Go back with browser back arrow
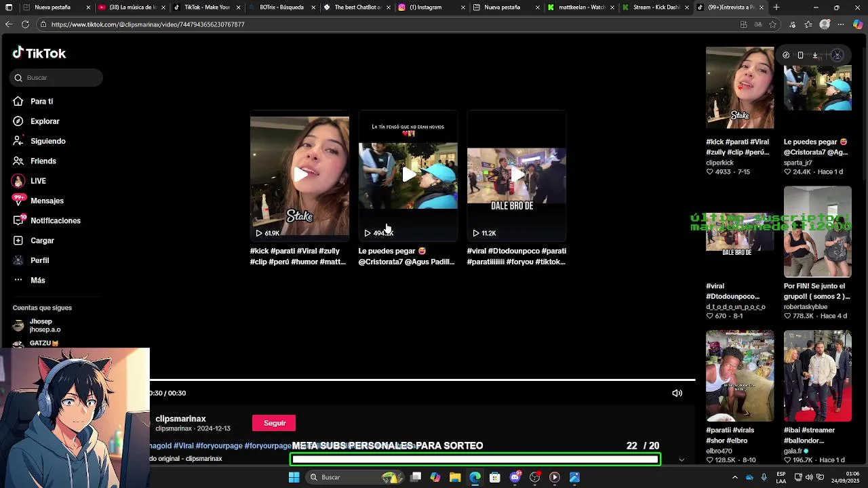Viewport: 868px width, 488px height. (9, 24)
